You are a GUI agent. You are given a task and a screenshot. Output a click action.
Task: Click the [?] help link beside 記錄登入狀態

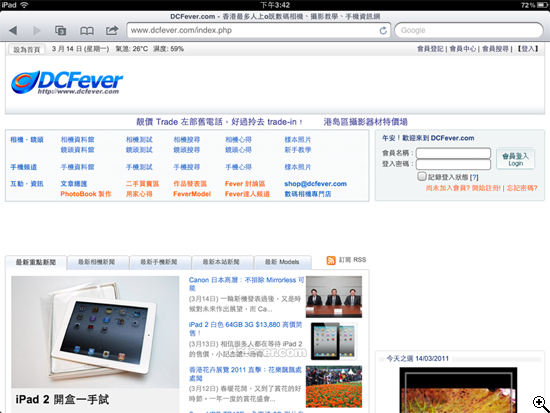pyautogui.click(x=474, y=177)
